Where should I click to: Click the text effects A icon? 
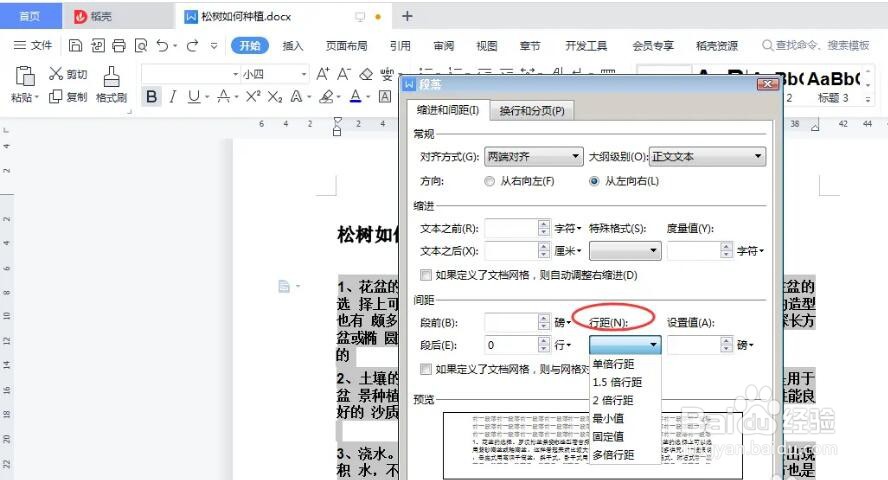tap(296, 97)
